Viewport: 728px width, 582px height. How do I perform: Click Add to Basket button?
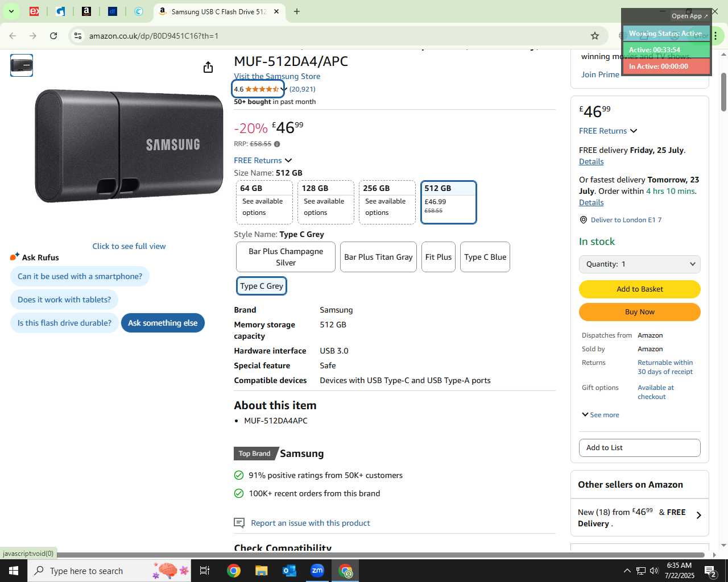639,289
